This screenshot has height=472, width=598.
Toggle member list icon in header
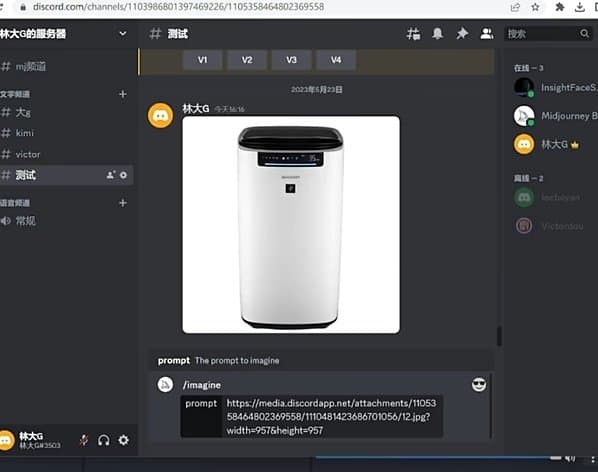click(x=487, y=34)
